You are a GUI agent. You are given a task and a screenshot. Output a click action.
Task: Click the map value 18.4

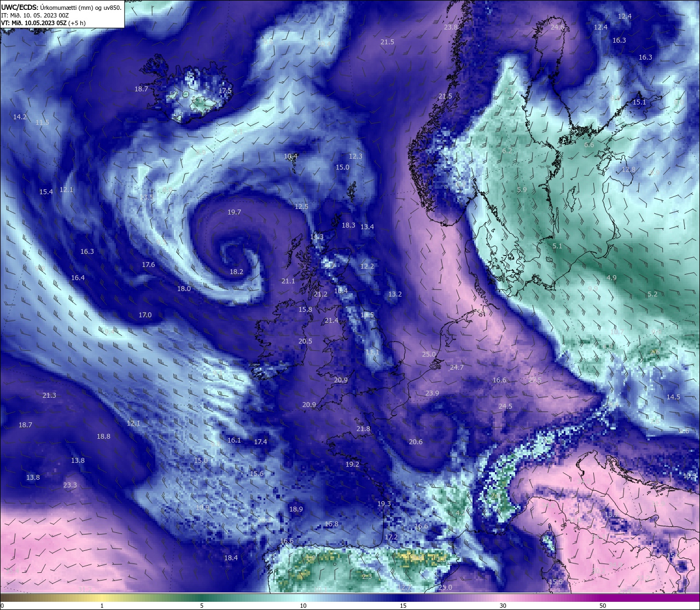point(231,558)
